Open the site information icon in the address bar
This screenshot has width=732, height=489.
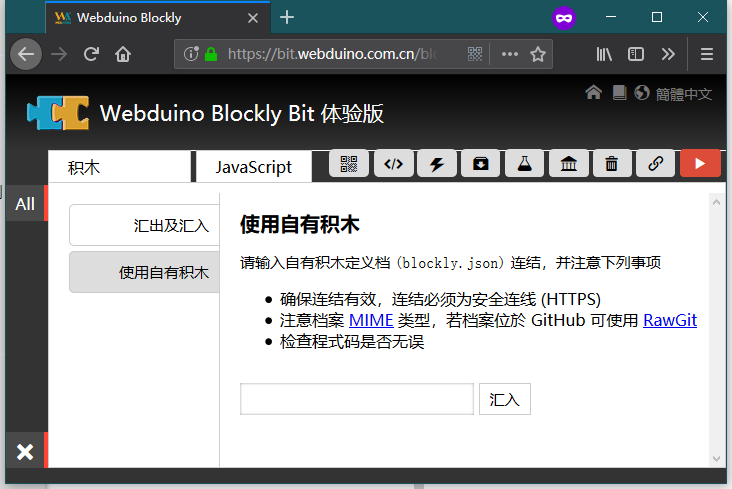tap(191, 54)
